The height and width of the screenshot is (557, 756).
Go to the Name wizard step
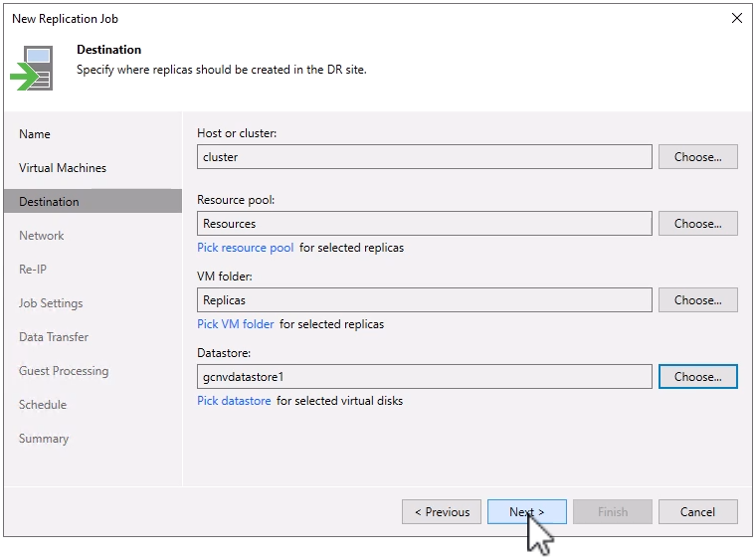(x=35, y=134)
